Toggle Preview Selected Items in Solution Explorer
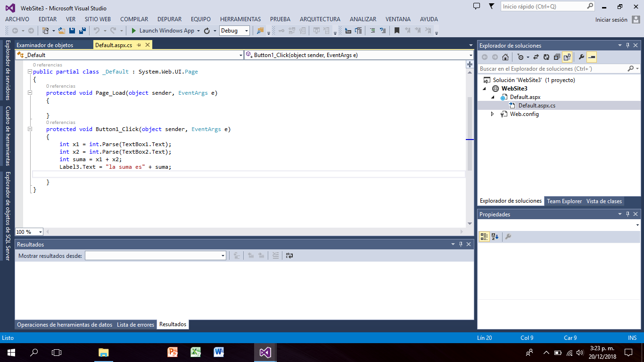The height and width of the screenshot is (362, 644). point(591,57)
